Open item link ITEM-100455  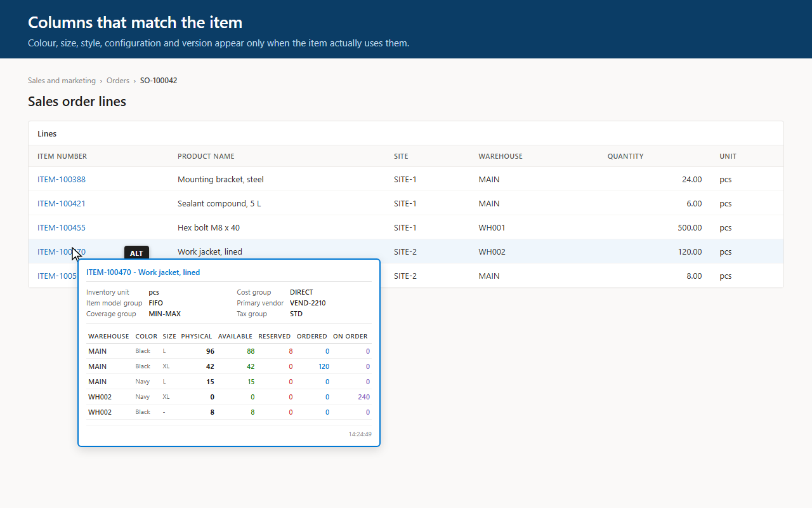click(62, 228)
